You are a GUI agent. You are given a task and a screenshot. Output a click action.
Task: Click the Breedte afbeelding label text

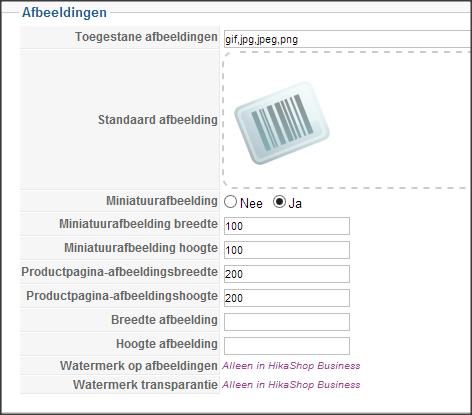coord(164,320)
